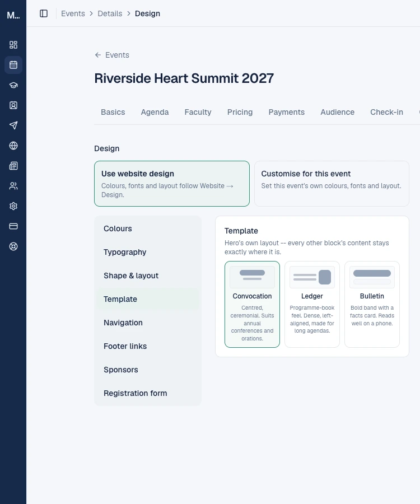Choose the Ledger template card
This screenshot has height=504, width=420.
pos(312,305)
